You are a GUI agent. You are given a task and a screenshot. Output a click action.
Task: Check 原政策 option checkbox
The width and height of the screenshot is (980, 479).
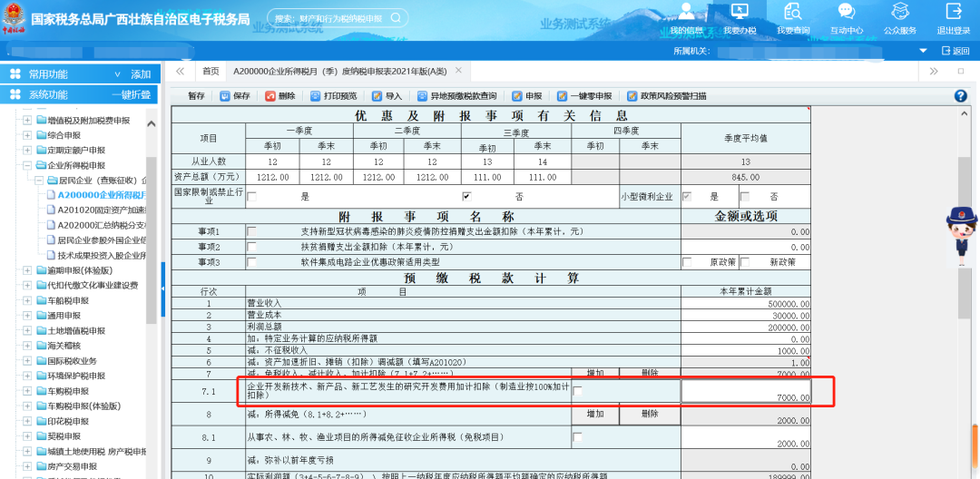click(x=687, y=262)
